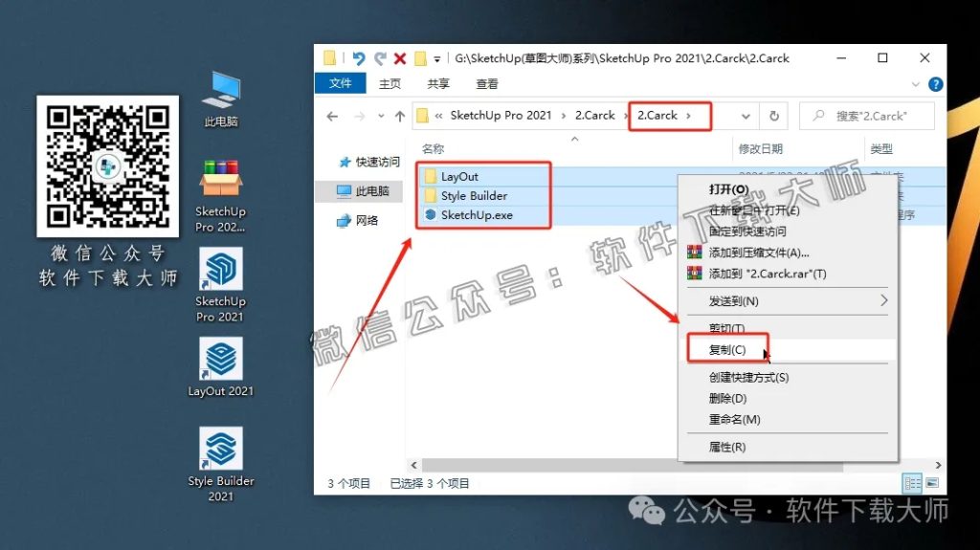Select 网络 in the navigation pane
Screen dimensions: 980x550
pos(358,221)
